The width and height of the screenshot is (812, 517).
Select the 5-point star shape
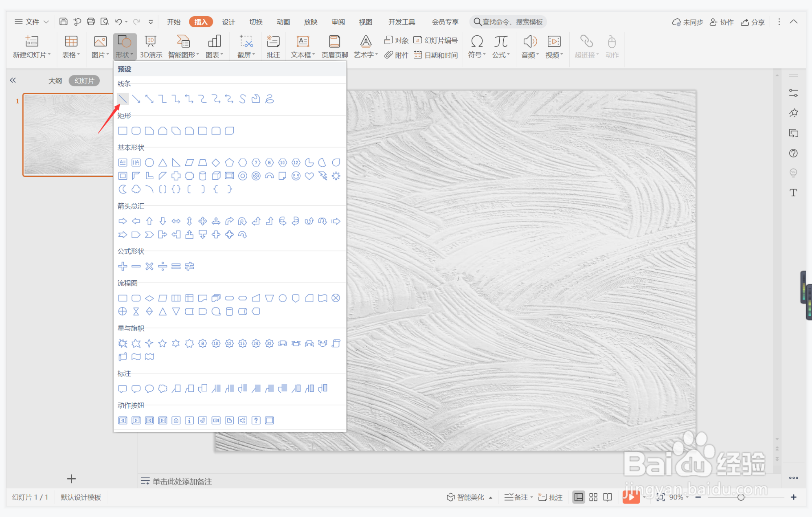[162, 343]
